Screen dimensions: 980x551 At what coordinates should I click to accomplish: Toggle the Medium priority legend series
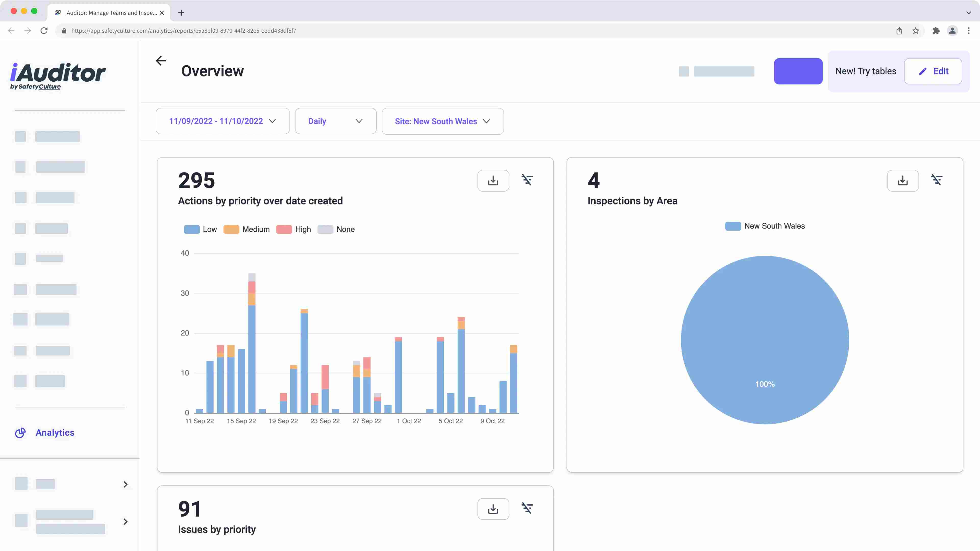pyautogui.click(x=247, y=229)
